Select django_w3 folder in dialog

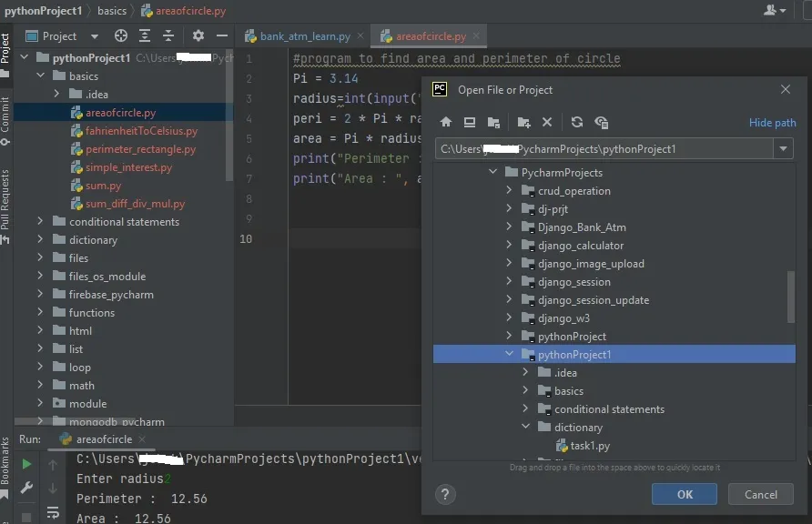563,317
